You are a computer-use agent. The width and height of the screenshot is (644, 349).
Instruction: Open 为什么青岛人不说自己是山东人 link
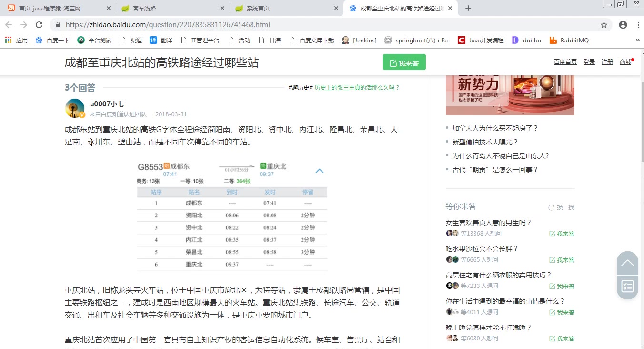(501, 156)
